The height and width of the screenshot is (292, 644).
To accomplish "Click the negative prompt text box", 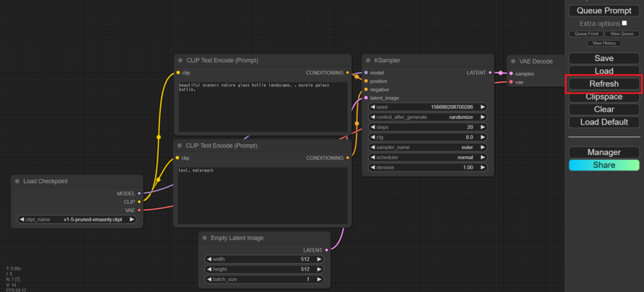I will click(261, 195).
